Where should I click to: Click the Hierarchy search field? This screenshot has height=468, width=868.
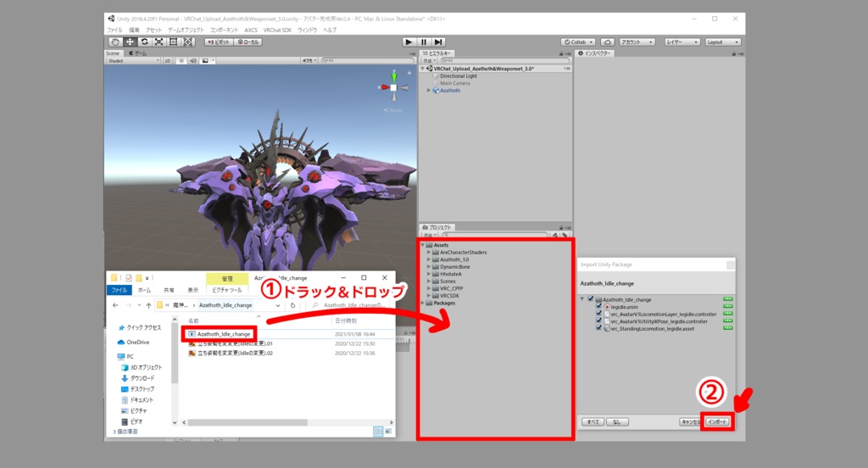pyautogui.click(x=504, y=60)
